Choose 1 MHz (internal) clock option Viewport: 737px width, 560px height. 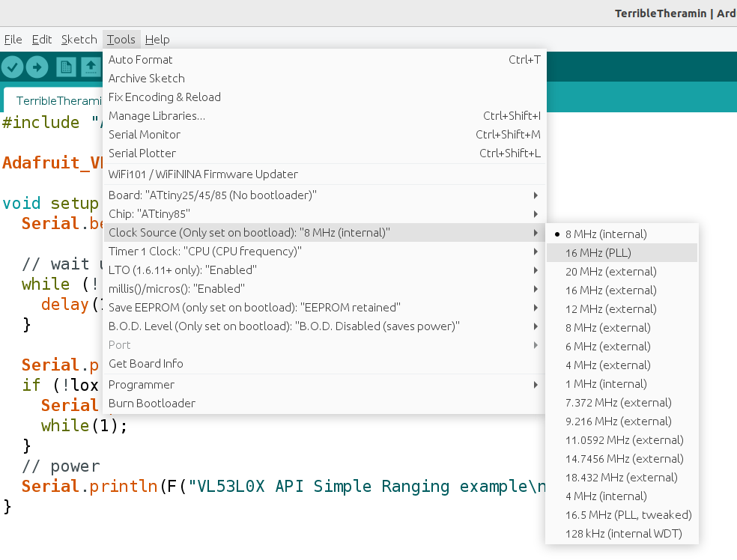pyautogui.click(x=606, y=384)
